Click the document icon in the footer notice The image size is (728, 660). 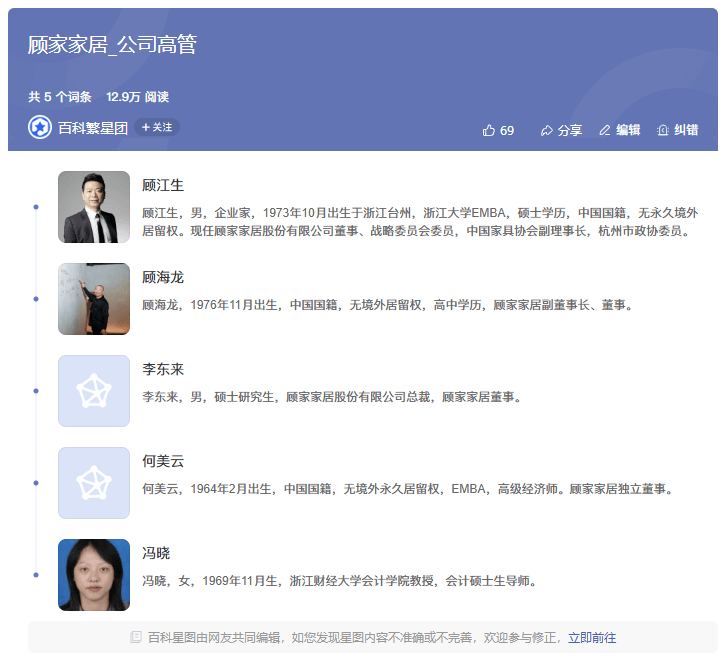[136, 637]
